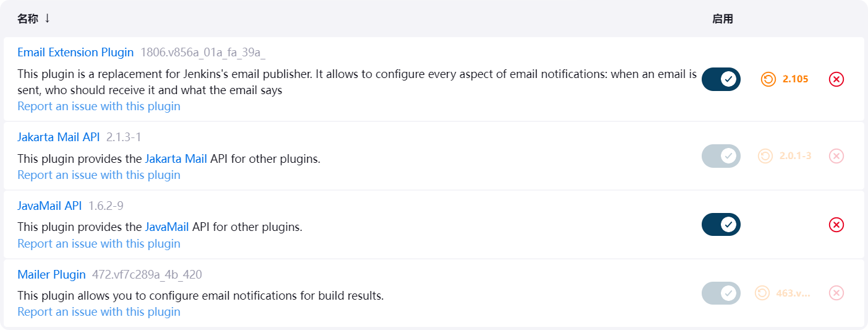Downgrade Jakarta Mail API to 2.0.1-3
The image size is (868, 330).
(785, 156)
